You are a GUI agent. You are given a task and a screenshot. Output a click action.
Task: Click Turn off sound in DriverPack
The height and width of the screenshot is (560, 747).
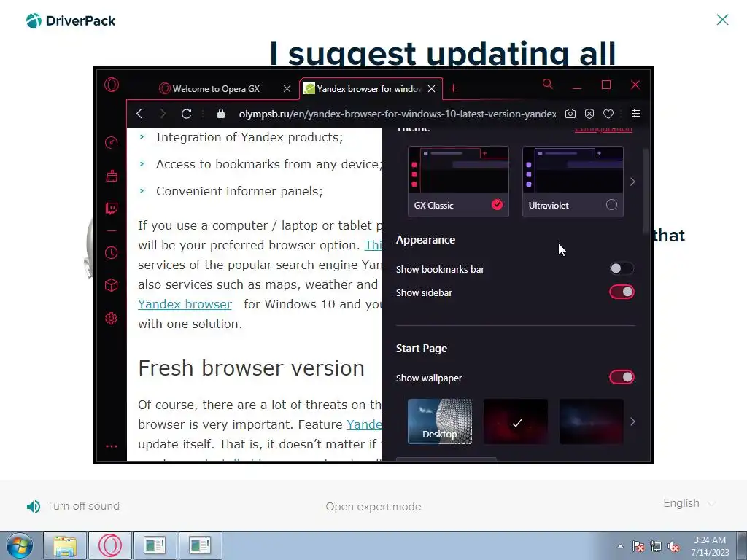(x=83, y=506)
